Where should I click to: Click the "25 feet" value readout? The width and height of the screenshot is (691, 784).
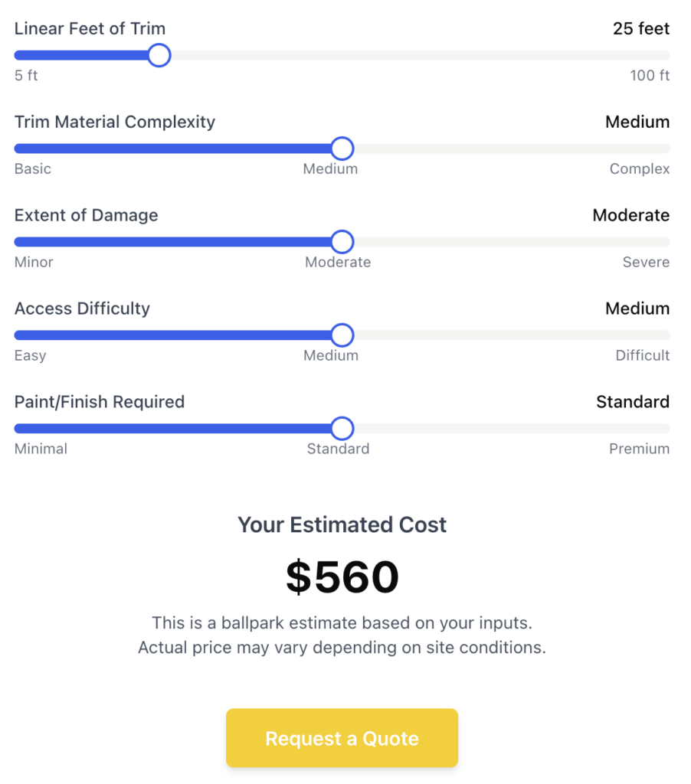click(x=641, y=29)
